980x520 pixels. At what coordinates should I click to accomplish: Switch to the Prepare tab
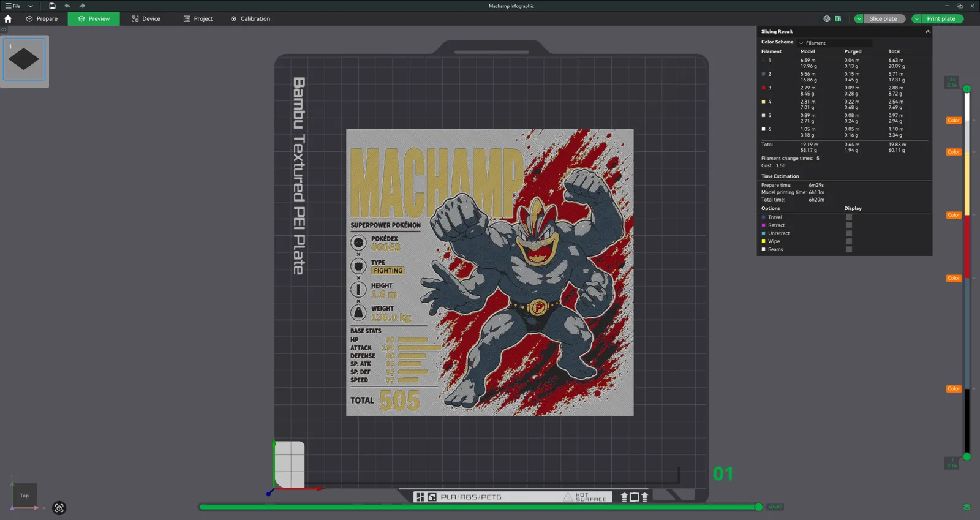pos(42,19)
